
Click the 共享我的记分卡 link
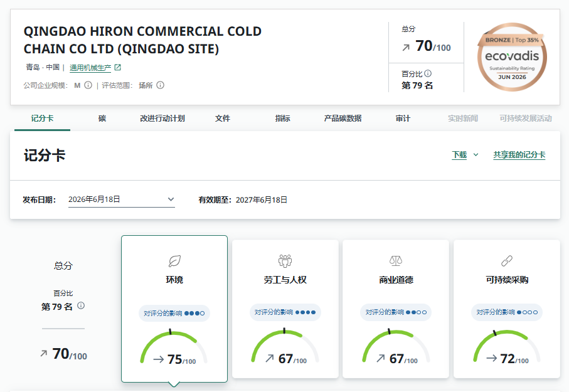(519, 155)
